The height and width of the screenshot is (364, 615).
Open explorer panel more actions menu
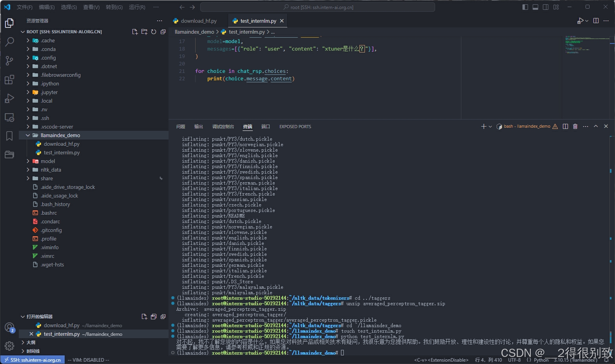coord(160,21)
